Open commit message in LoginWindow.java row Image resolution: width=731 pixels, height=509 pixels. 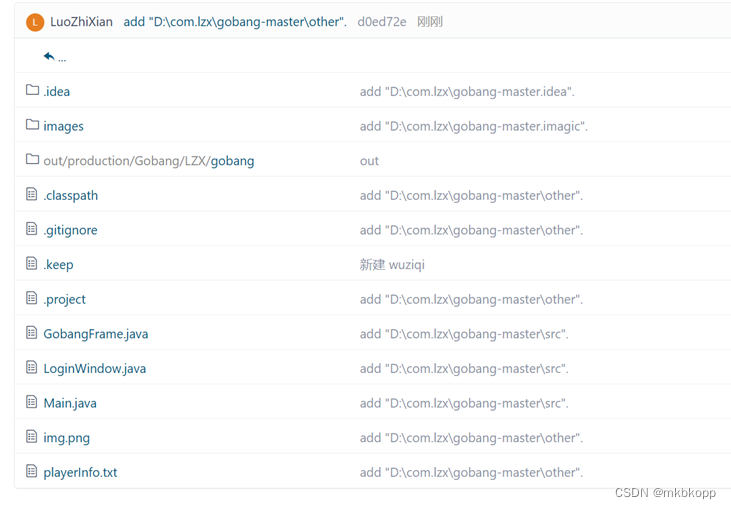[x=464, y=369]
